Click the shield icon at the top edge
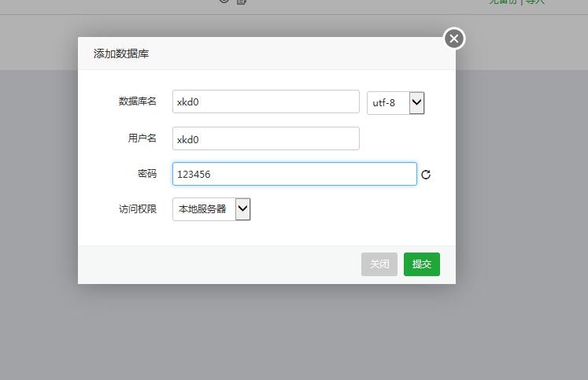Viewport: 588px width, 380px height. (x=224, y=2)
